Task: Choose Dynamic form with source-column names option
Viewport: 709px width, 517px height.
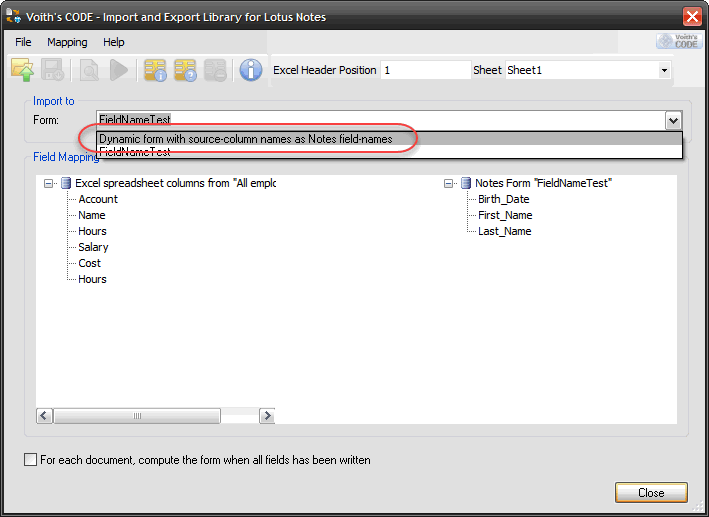Action: [x=389, y=139]
